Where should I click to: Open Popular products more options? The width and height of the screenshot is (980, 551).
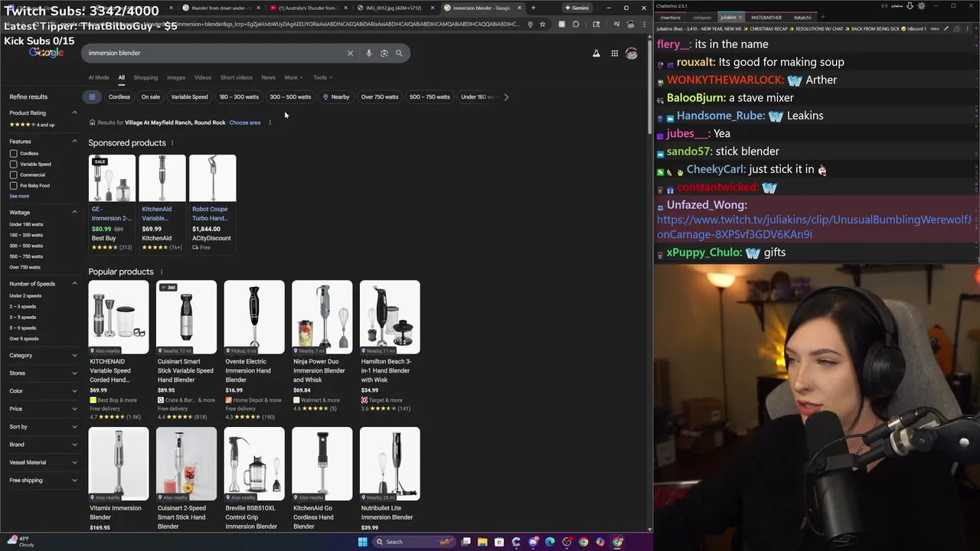(x=161, y=272)
